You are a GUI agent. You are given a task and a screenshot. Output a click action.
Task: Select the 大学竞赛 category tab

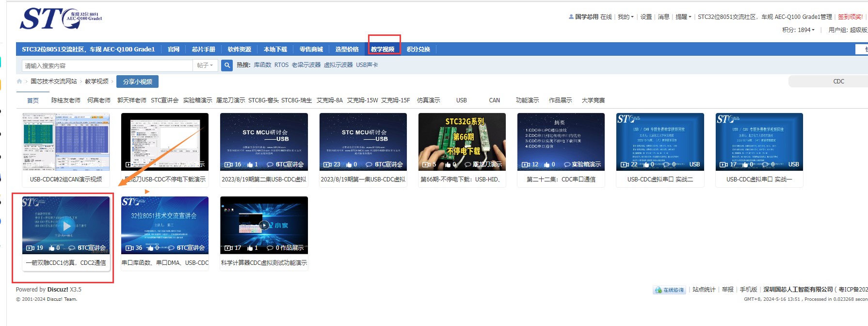(x=594, y=100)
